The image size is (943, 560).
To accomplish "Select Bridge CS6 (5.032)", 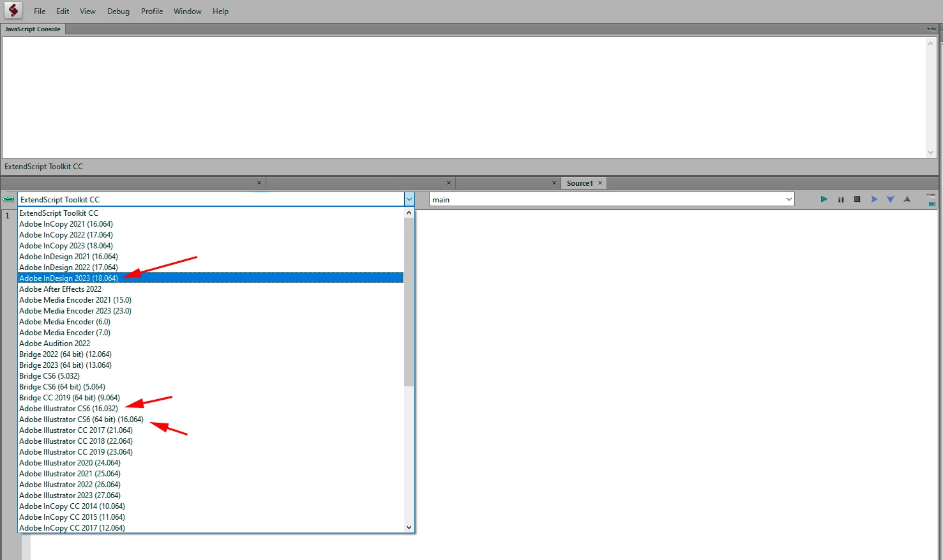I will point(211,376).
